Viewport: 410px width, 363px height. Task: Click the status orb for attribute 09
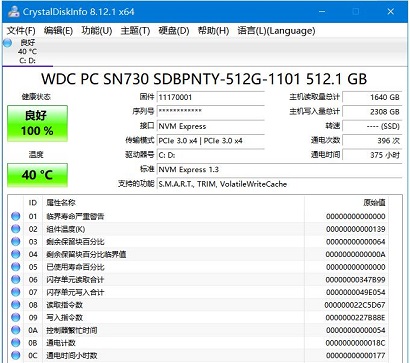click(x=16, y=318)
